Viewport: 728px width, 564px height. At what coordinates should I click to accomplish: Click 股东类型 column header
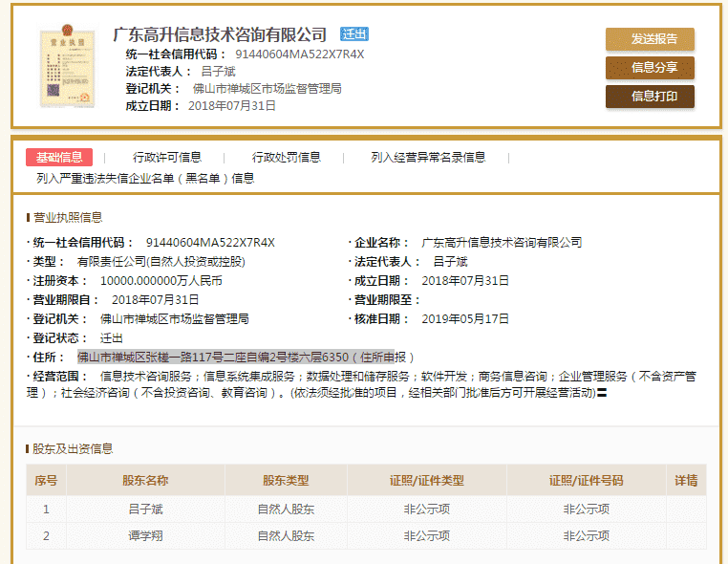pyautogui.click(x=286, y=481)
